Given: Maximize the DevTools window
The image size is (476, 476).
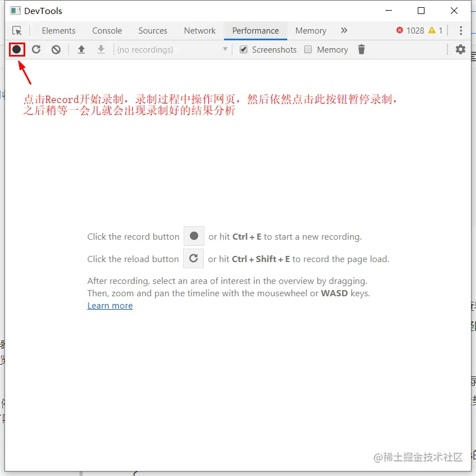Looking at the screenshot, I should pos(421,11).
